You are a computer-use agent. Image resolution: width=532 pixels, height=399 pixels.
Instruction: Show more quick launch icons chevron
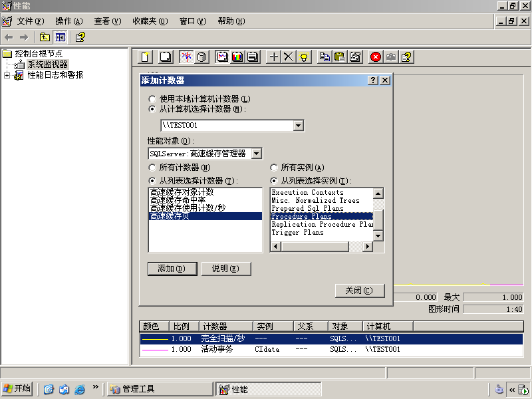pos(95,387)
